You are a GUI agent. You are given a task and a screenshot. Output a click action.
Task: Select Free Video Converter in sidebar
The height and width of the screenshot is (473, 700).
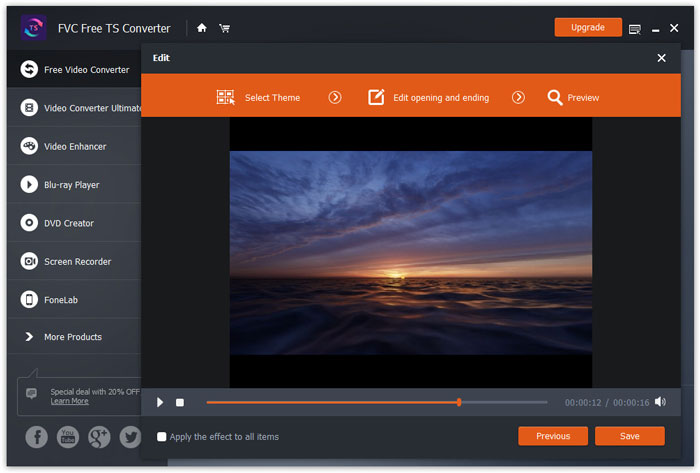pos(75,69)
